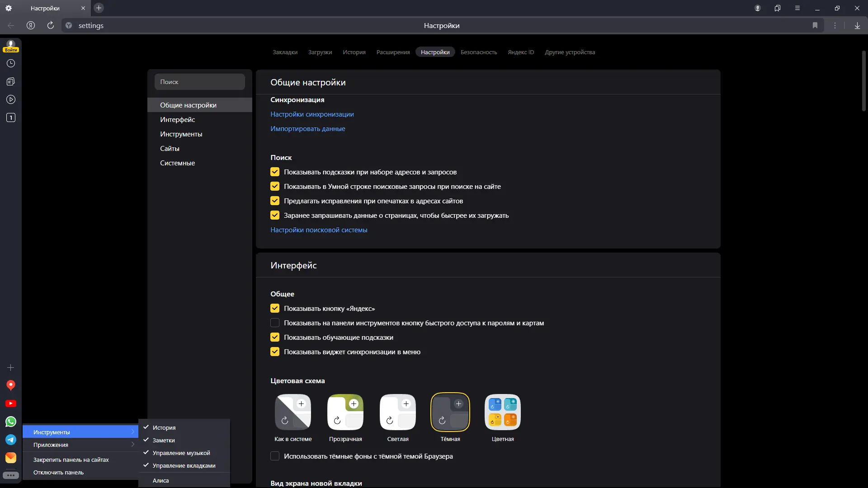The height and width of the screenshot is (488, 868).
Task: Launch Telegram in the side panel
Action: 11,440
